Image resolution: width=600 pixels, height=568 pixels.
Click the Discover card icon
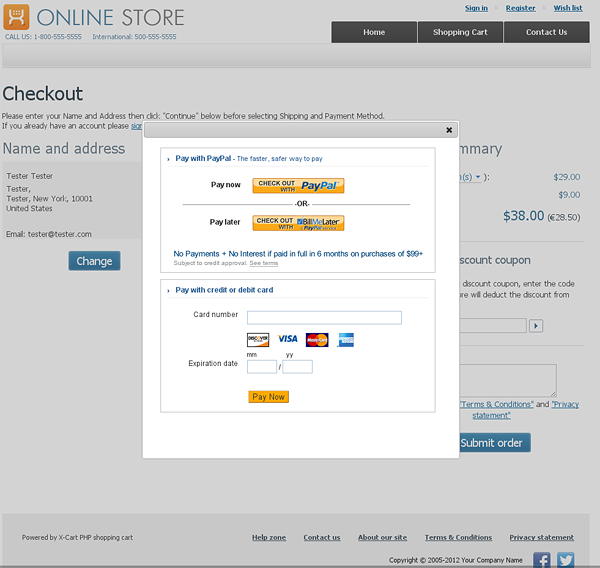258,340
